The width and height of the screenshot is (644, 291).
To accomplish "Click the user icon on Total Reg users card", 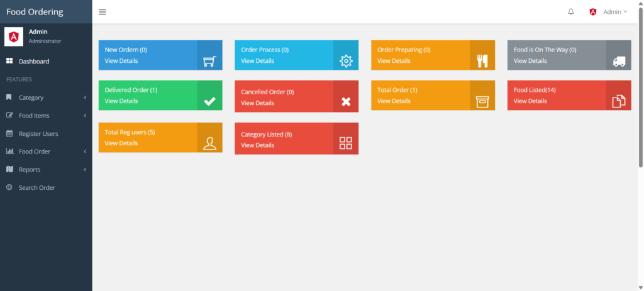I will [x=209, y=143].
